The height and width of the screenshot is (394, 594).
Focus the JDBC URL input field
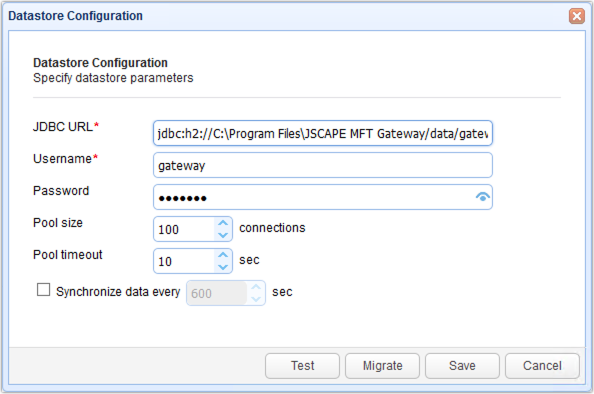point(323,133)
